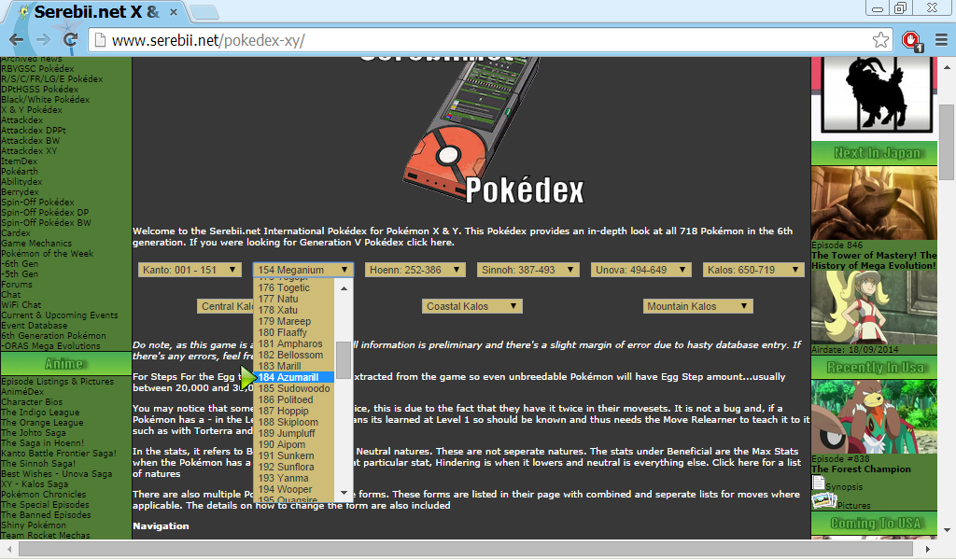956x560 pixels.
Task: Open the Chrome menu hamburger icon
Action: pos(941,40)
